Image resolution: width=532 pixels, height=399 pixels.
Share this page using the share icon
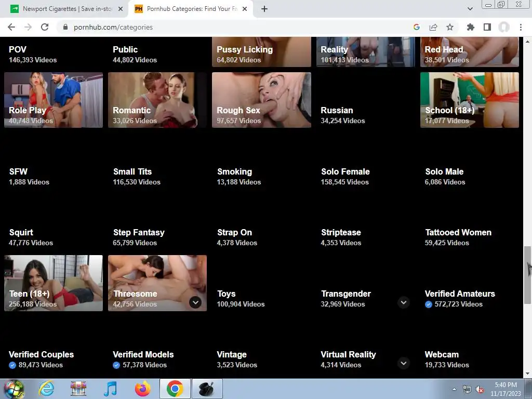click(433, 27)
